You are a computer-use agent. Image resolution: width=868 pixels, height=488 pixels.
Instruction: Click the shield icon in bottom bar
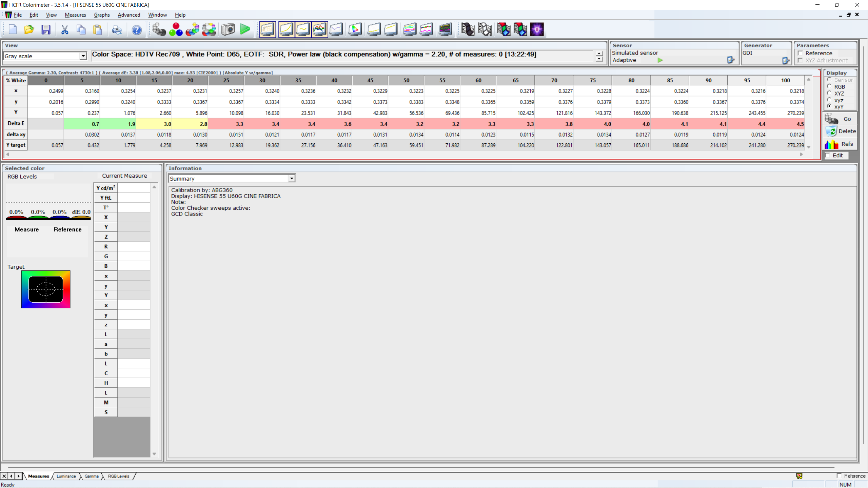799,476
